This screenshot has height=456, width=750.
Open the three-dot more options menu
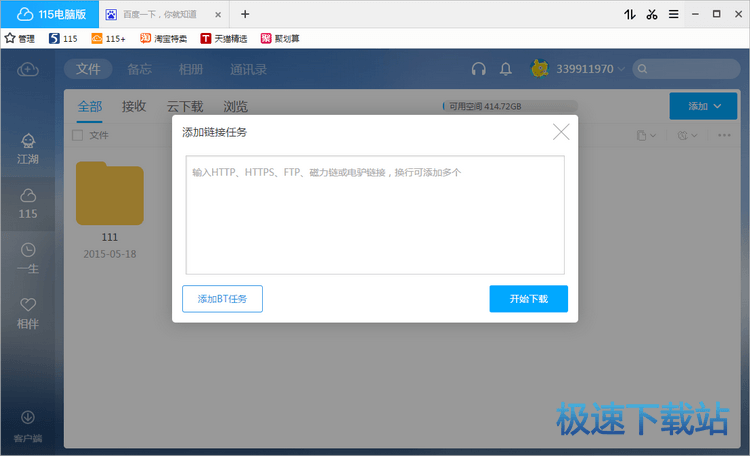[x=724, y=135]
